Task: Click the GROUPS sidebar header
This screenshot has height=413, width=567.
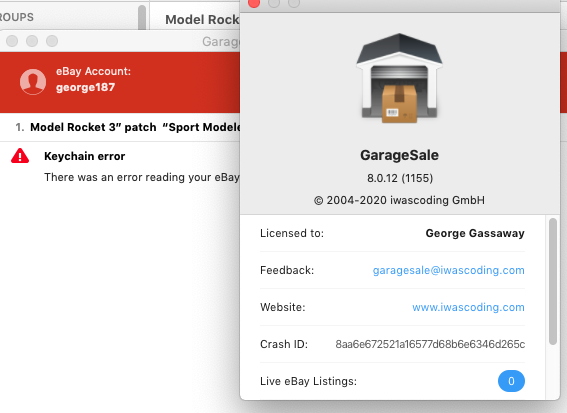Action: pos(17,17)
